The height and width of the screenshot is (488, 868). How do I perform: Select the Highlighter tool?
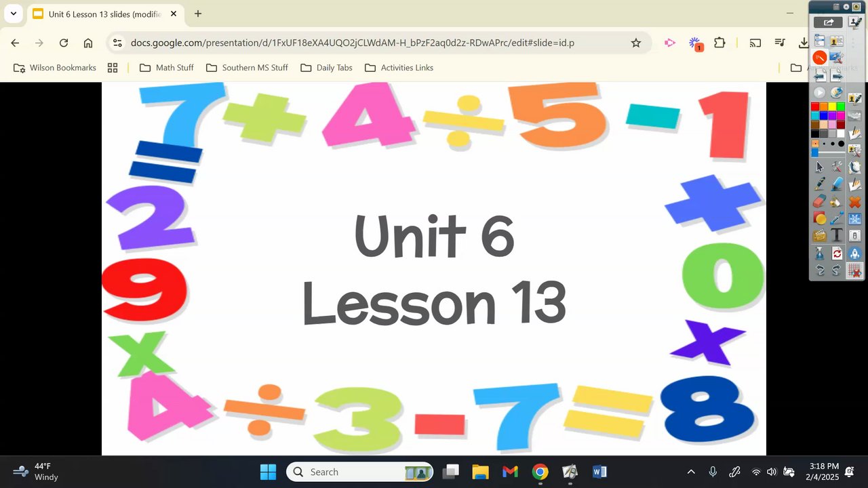tap(837, 184)
